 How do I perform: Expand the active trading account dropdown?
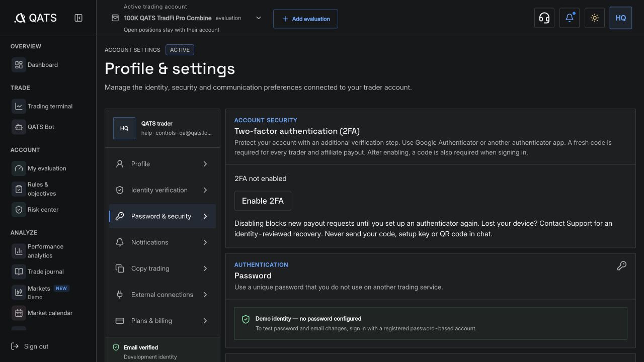(259, 18)
